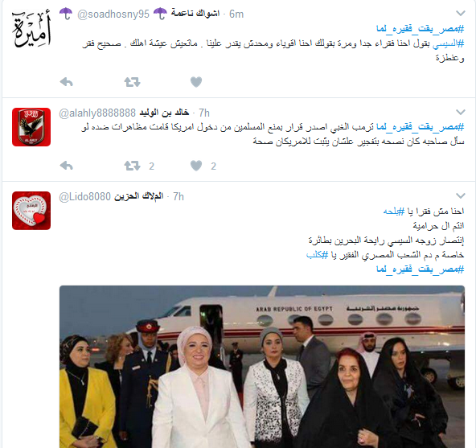Open the options chevron on @soadhosny95 tweet

[461, 13]
